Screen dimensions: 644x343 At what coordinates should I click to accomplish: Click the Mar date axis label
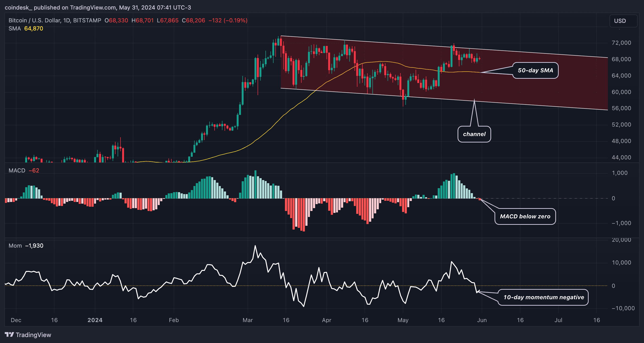pyautogui.click(x=248, y=320)
